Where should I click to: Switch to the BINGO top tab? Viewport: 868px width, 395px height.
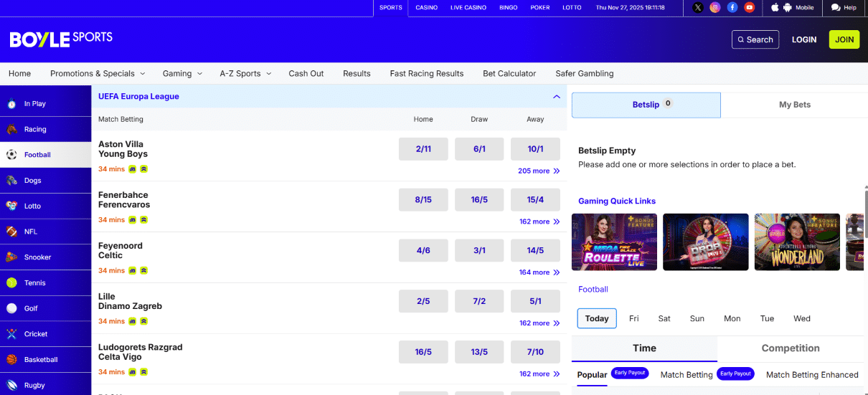[x=509, y=8]
